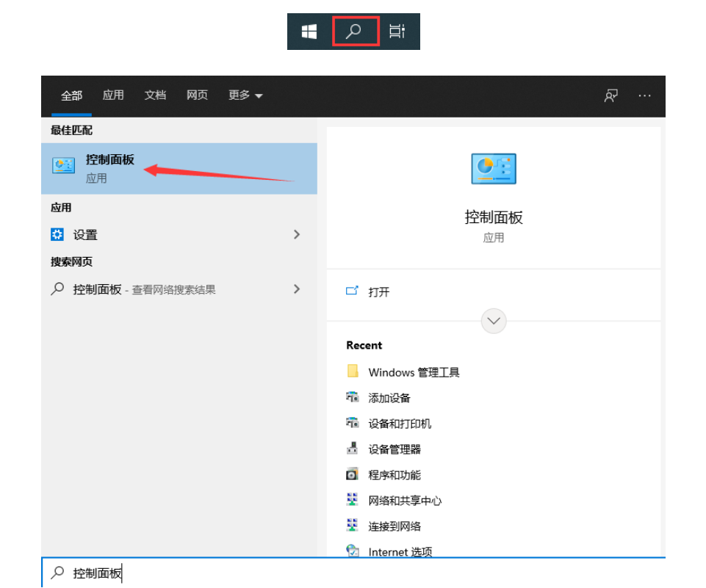
Task: Click the large 控制面板 icon in preview
Action: pyautogui.click(x=493, y=169)
